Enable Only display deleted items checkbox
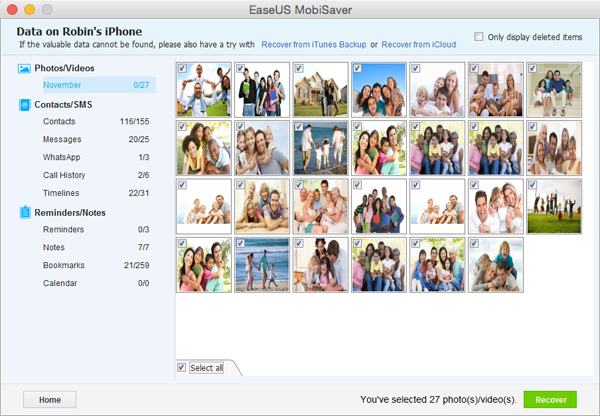Viewport: 600px width, 416px height. coord(478,37)
